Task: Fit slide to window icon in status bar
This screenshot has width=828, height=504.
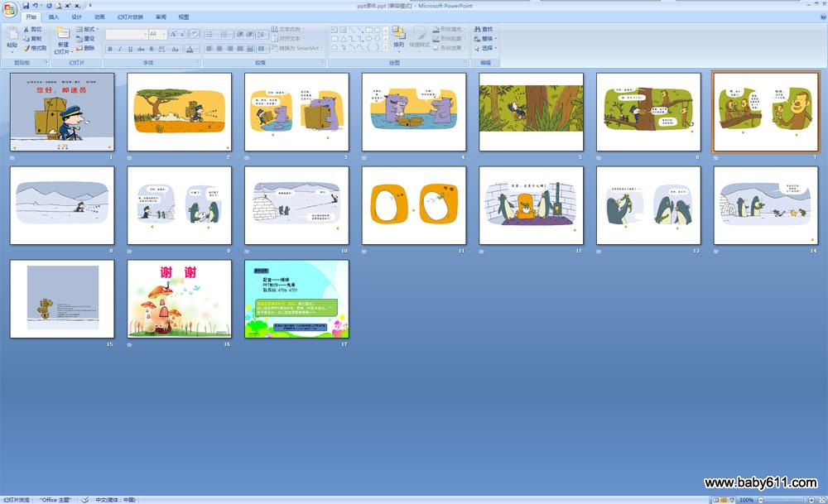Action: pos(822,500)
